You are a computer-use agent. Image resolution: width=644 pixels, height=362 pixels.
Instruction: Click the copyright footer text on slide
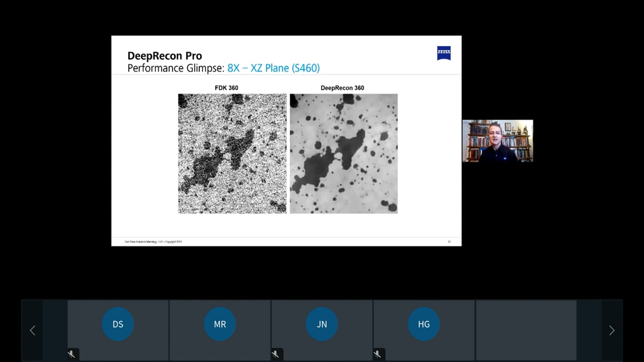pos(153,242)
